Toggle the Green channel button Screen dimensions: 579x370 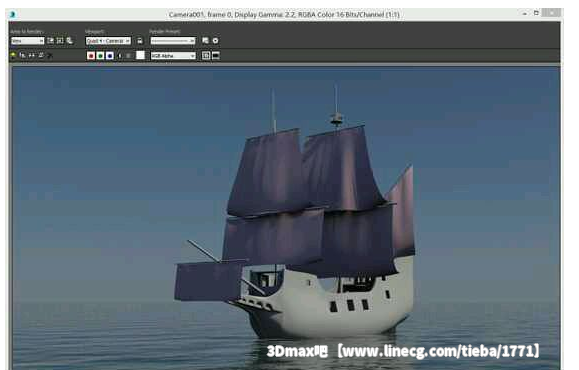[x=100, y=56]
